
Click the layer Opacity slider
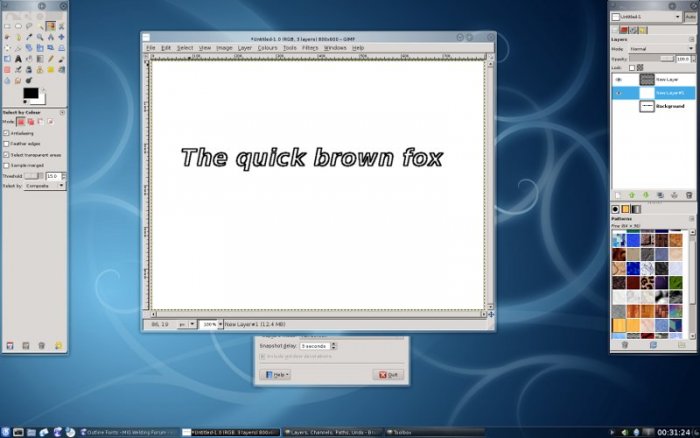point(652,59)
